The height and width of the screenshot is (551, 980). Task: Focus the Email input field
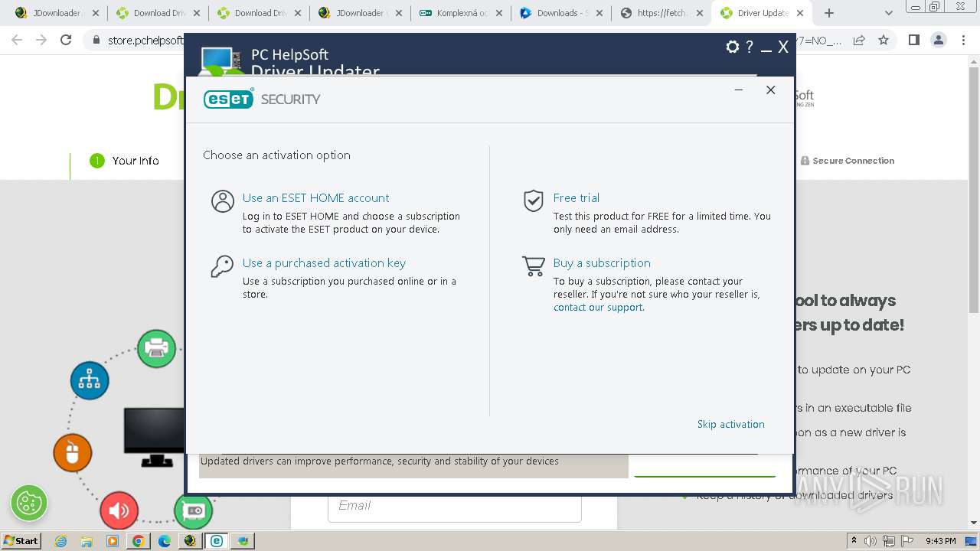(454, 506)
